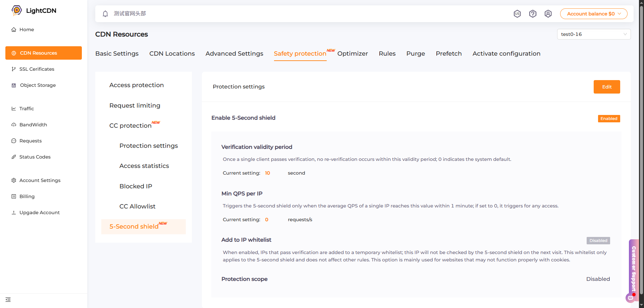Click the page vertical scrollbar
644x308 pixels.
(641, 151)
